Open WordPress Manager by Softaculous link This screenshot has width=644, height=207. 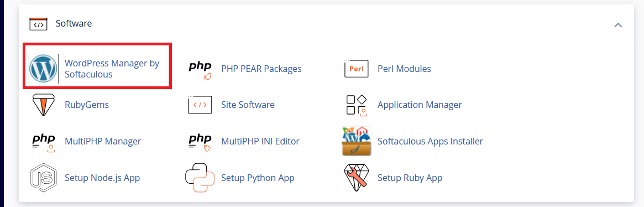(x=112, y=69)
